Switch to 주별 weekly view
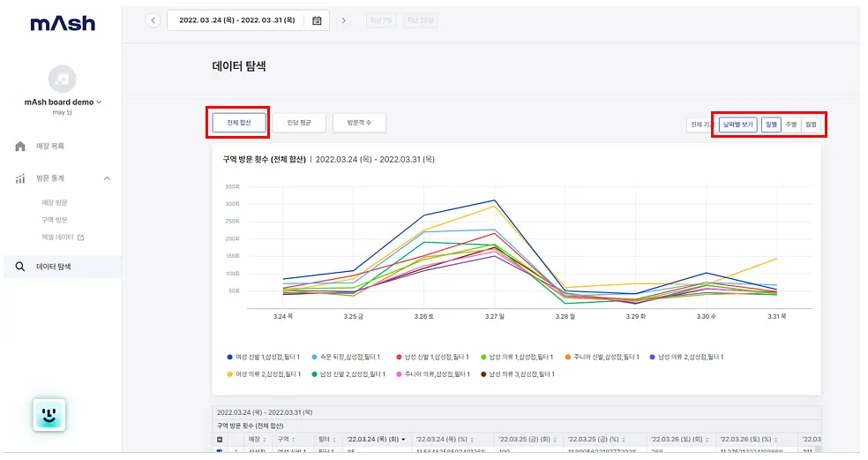868x460 pixels. (x=790, y=124)
